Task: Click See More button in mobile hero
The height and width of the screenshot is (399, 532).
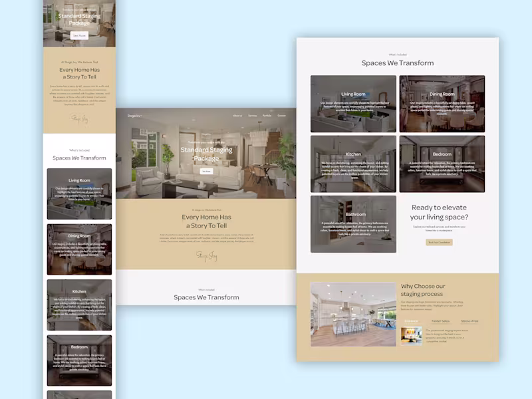Action: [79, 35]
